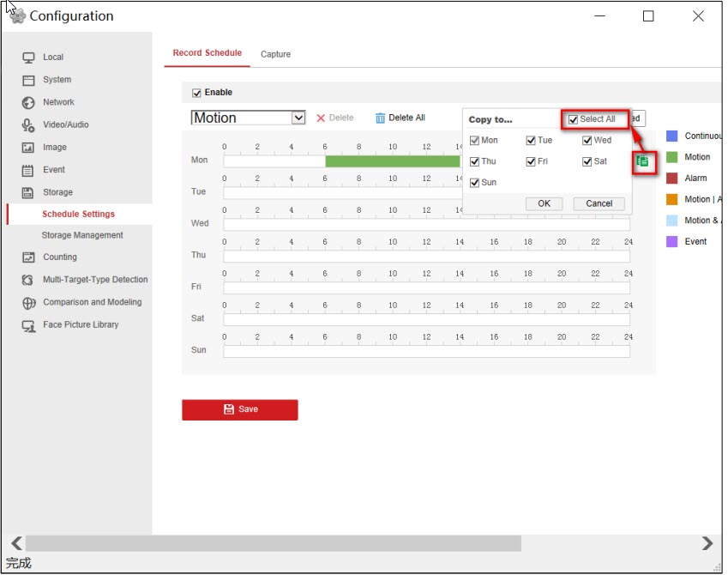
Task: Click the green copy schedule icon for Monday
Action: coord(642,160)
